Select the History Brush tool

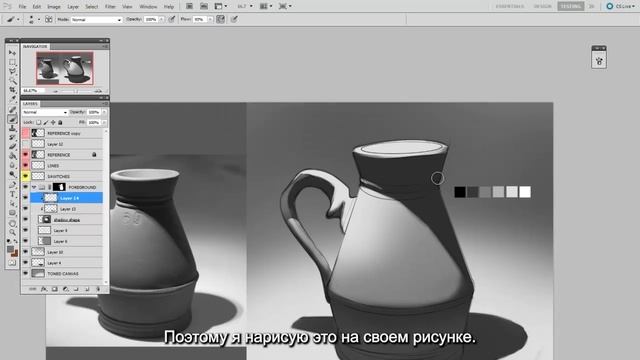(x=12, y=138)
